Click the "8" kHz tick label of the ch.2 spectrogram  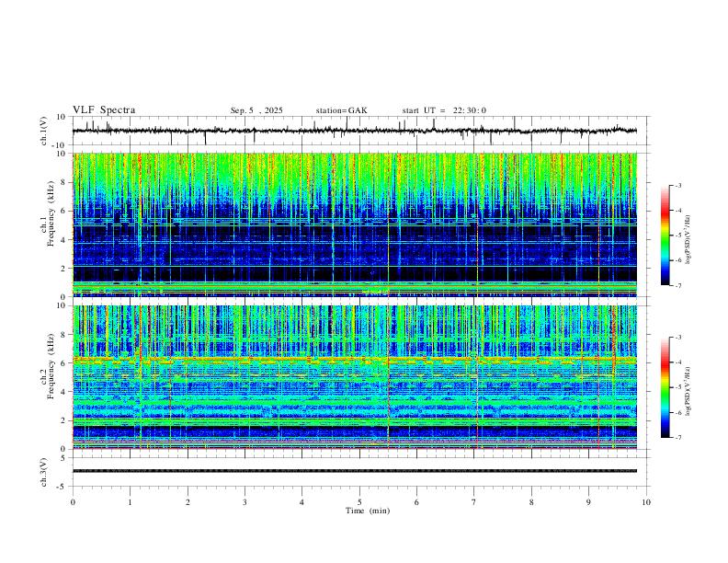click(64, 335)
